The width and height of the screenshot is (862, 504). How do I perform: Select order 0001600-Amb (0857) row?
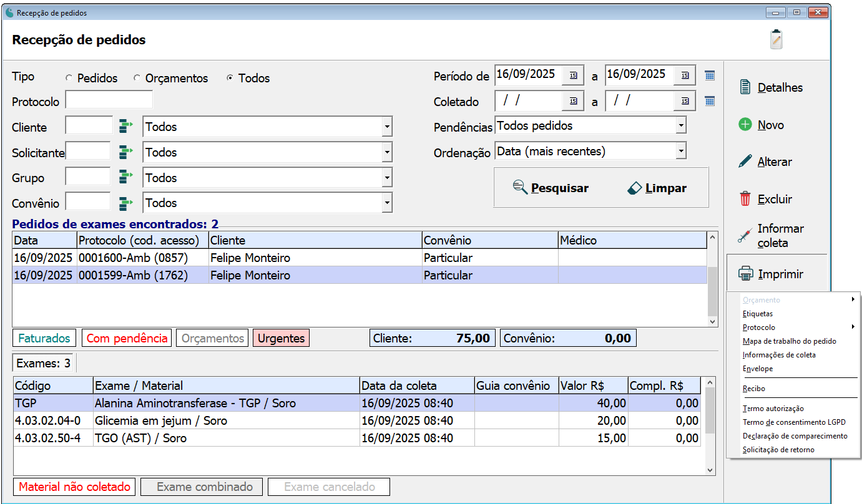[360, 258]
